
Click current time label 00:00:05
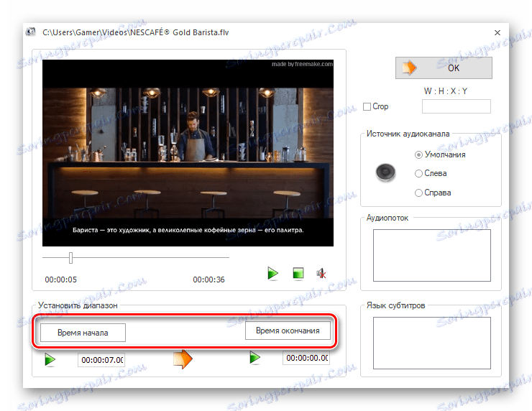(60, 280)
